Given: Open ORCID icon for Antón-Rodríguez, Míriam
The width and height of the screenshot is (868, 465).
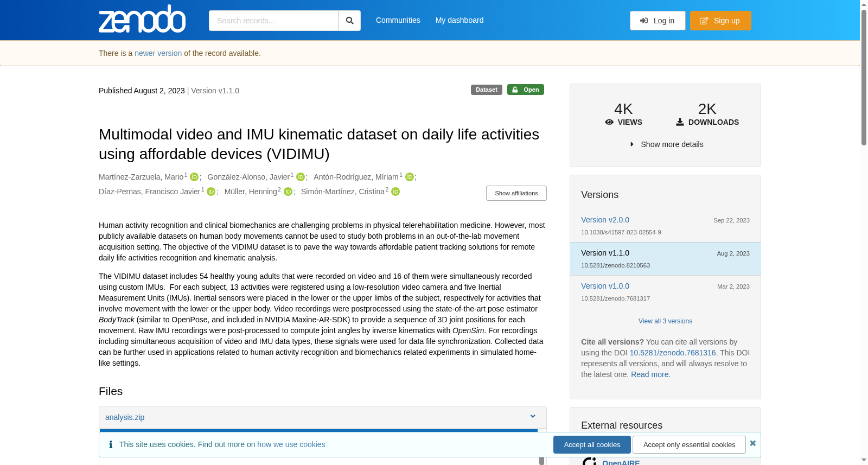Looking at the screenshot, I should click(410, 177).
